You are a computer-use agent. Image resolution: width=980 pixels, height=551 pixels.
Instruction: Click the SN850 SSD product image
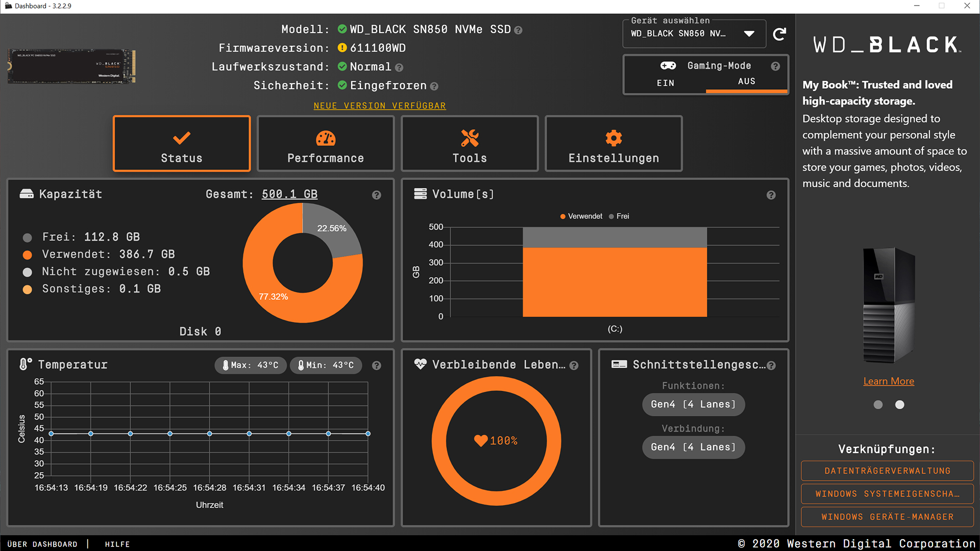(71, 66)
